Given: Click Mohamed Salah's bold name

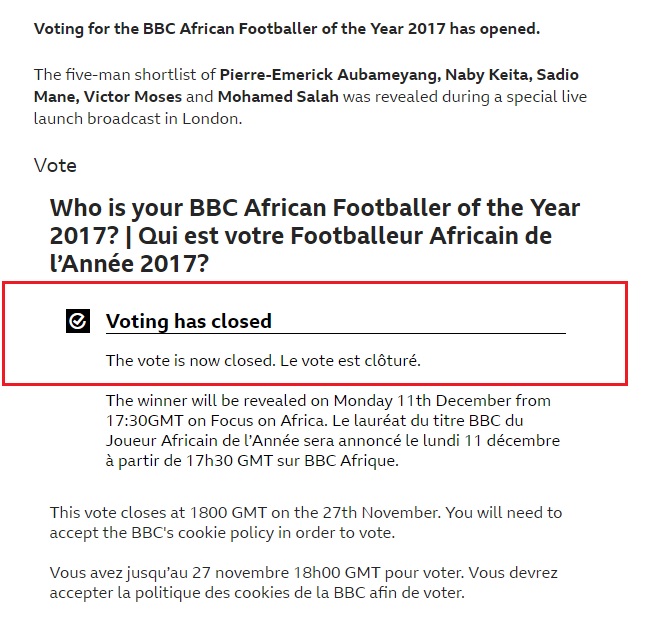Looking at the screenshot, I should (279, 97).
